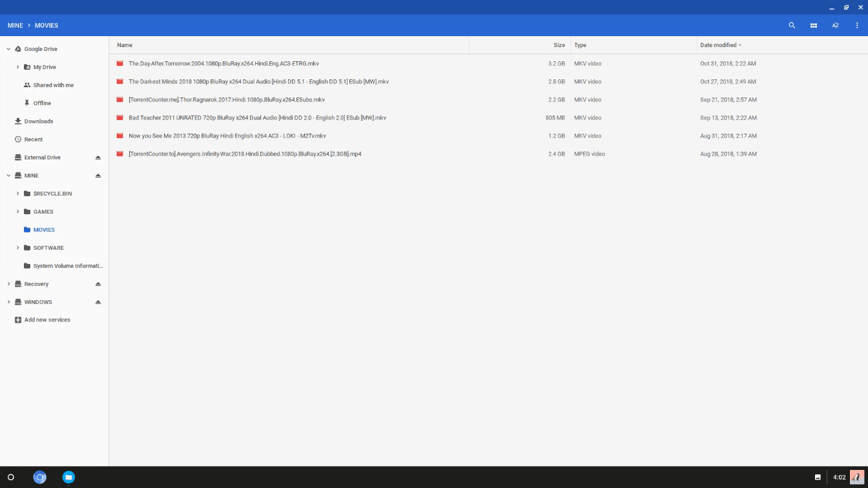Expand the GAMES folder
868x488 pixels.
[x=17, y=212]
